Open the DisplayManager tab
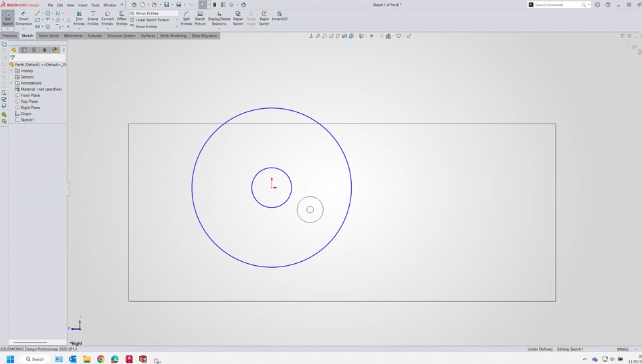The image size is (642, 364). [55, 50]
